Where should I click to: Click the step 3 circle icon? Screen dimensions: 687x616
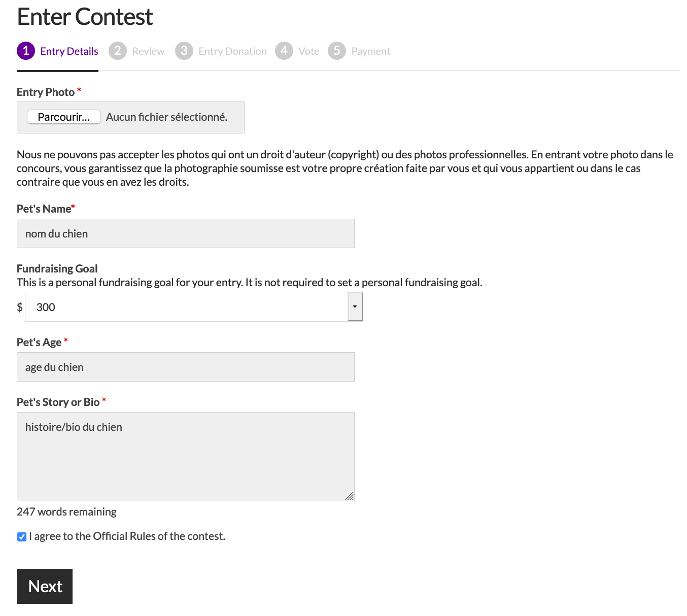click(x=184, y=51)
